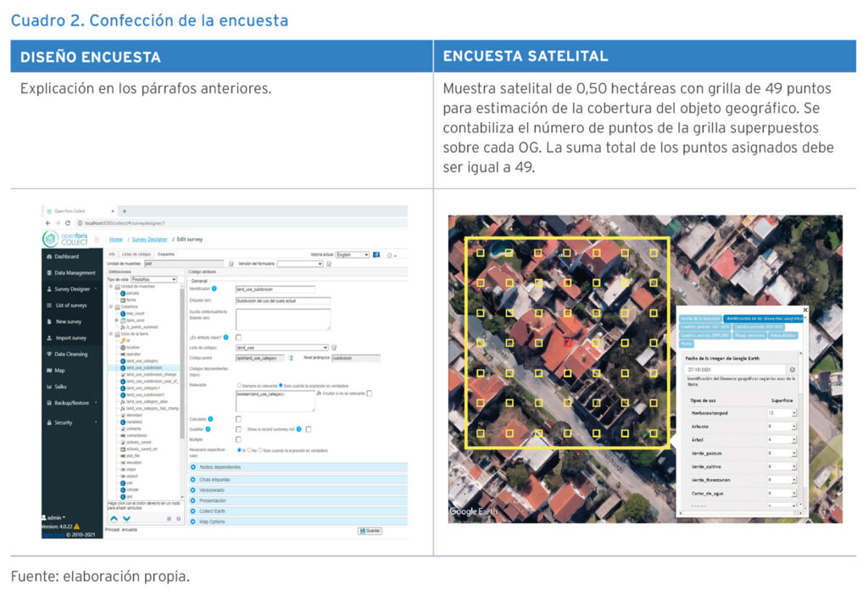This screenshot has width=868, height=597.
Task: Open the Tipo de vista dropdown
Action: (153, 279)
